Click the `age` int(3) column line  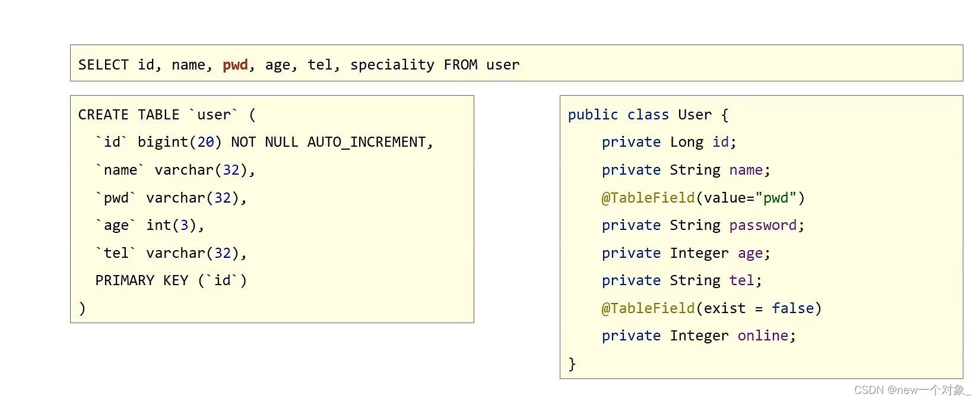point(150,225)
